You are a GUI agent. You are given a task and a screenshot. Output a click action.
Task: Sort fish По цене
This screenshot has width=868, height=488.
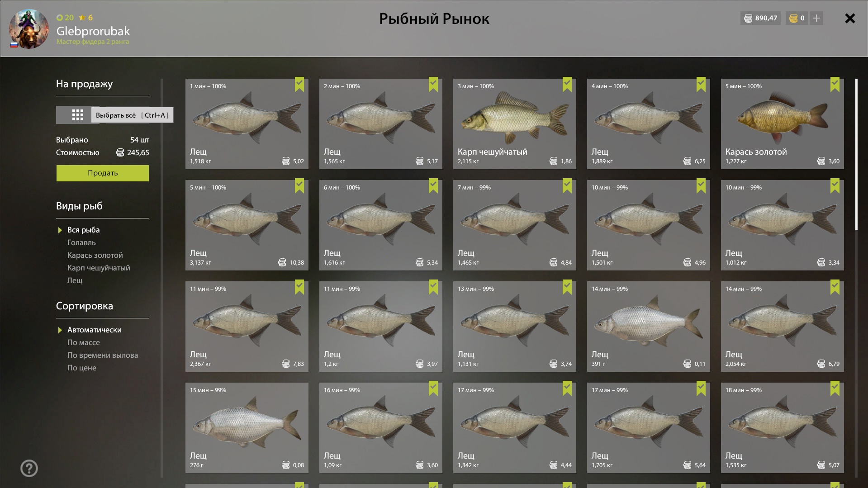[x=82, y=368]
